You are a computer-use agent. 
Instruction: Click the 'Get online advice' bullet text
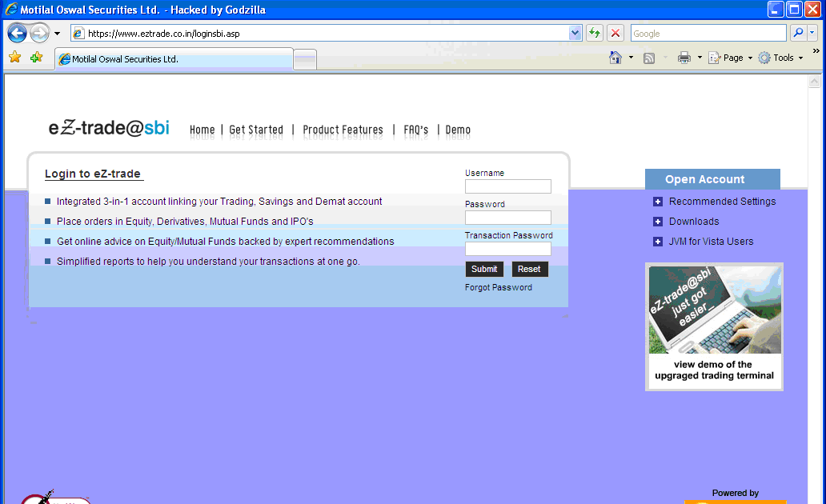226,242
